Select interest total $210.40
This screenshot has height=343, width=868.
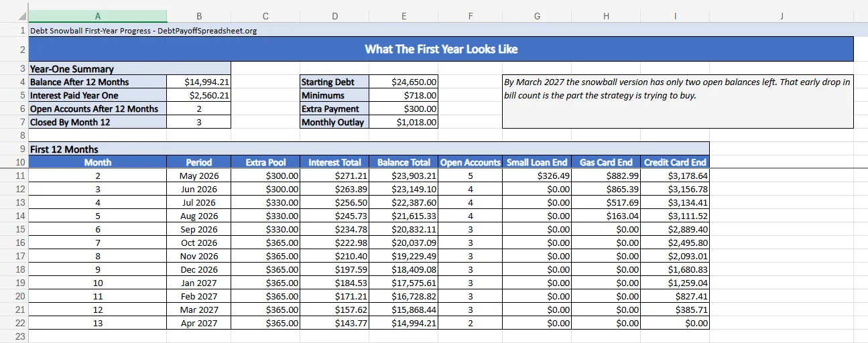point(334,256)
